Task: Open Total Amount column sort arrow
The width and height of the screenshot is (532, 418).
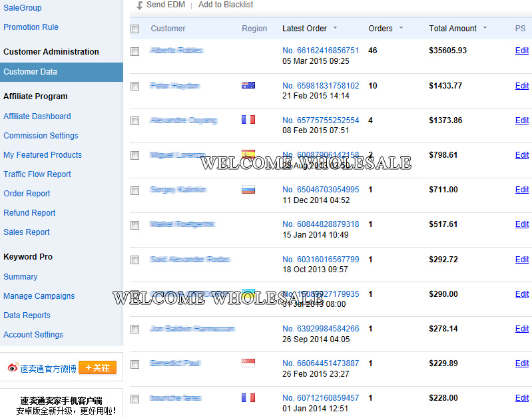Action: (x=485, y=29)
